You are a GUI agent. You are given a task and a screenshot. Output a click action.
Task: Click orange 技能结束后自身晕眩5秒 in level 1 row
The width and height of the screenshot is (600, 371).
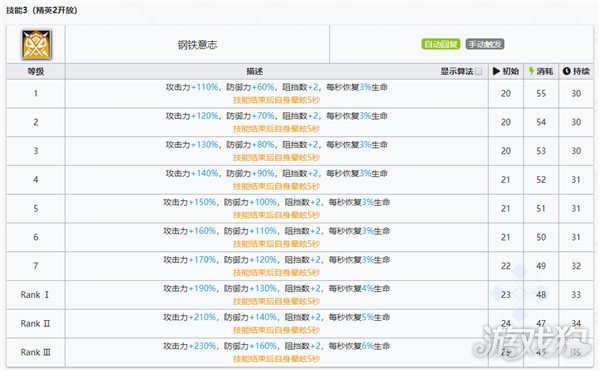point(276,100)
